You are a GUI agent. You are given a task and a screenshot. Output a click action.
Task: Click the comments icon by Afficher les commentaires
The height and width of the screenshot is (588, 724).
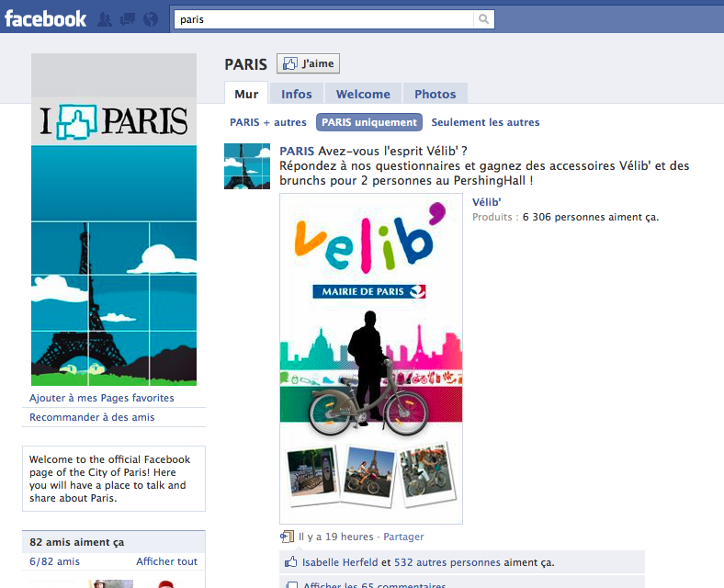pyautogui.click(x=291, y=584)
